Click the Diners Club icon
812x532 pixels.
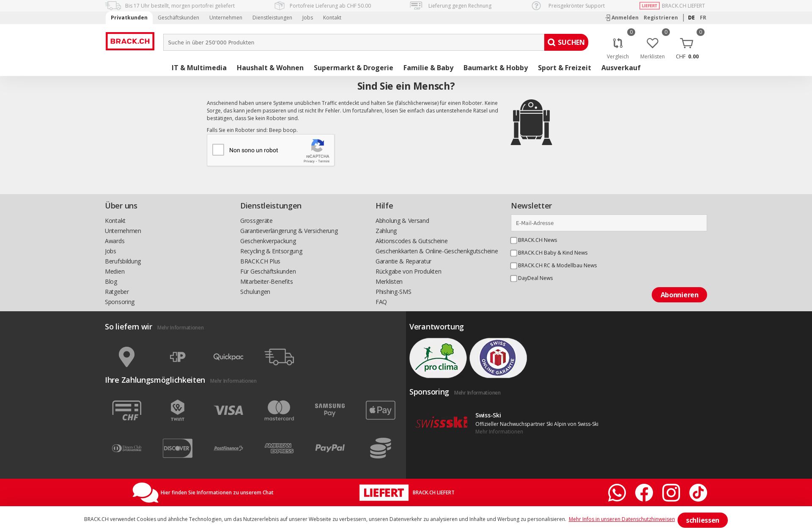click(x=127, y=448)
